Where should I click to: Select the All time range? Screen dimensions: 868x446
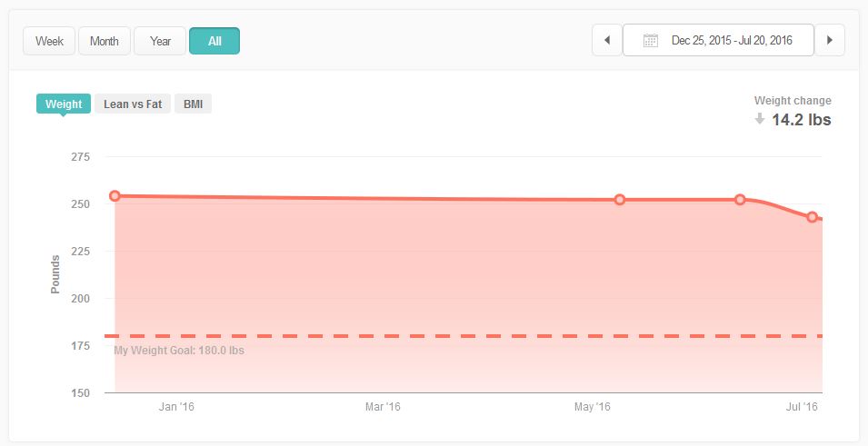coord(215,41)
